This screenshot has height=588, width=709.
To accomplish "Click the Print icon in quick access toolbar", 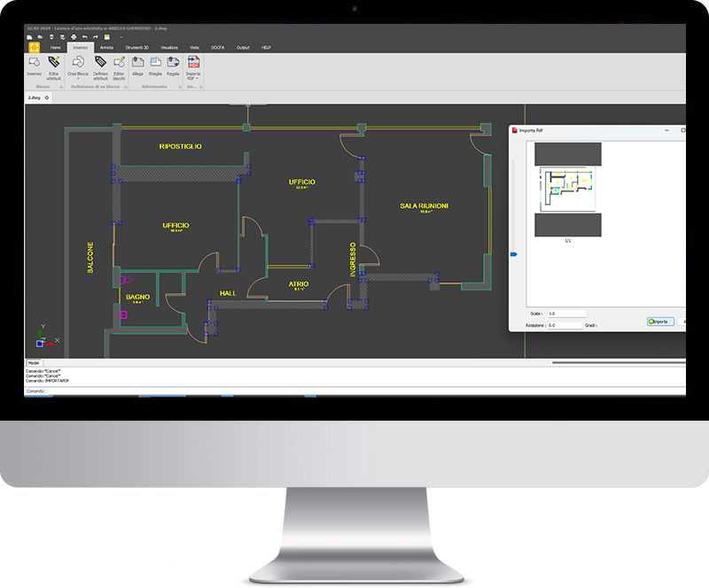I will pos(74,37).
